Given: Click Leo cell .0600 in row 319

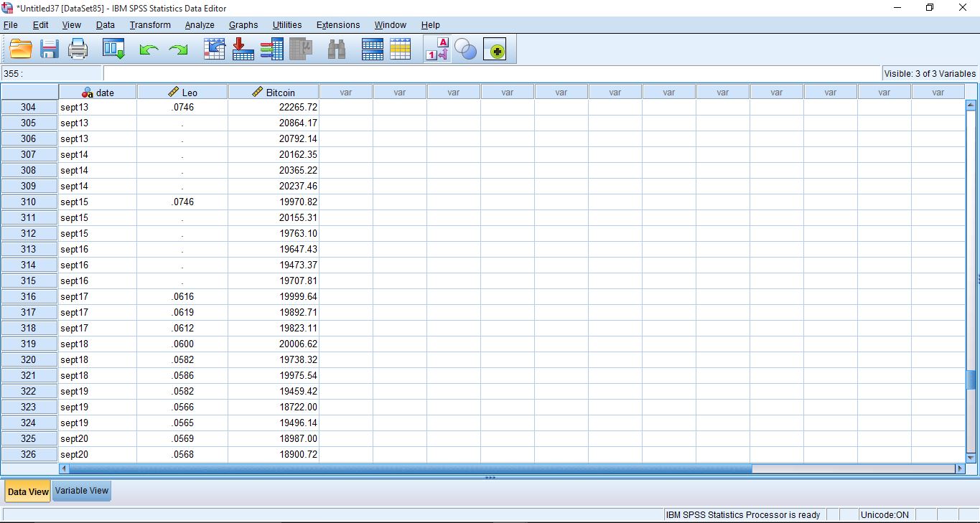Looking at the screenshot, I should click(x=182, y=344).
